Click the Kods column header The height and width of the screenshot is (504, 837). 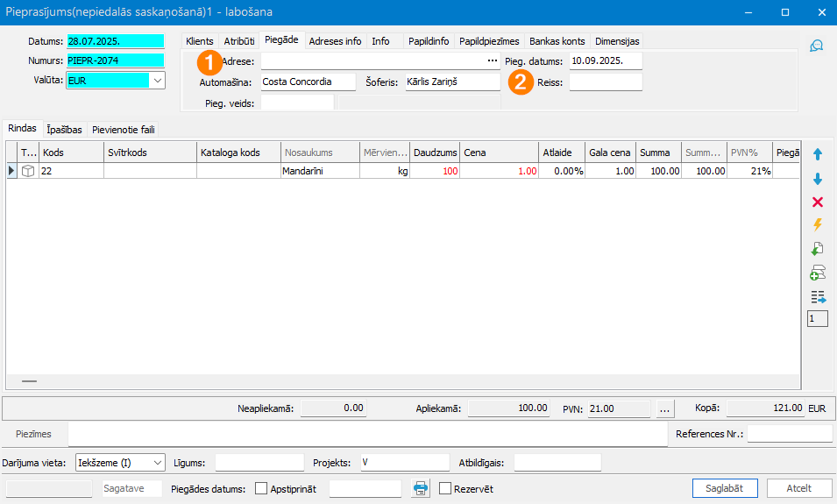pyautogui.click(x=72, y=153)
